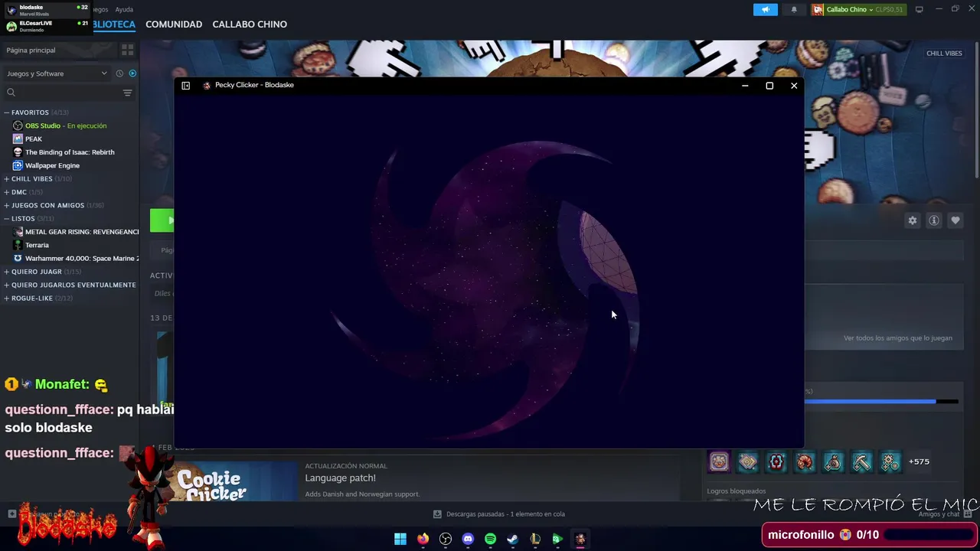
Task: Open Discord from taskbar
Action: tap(468, 539)
